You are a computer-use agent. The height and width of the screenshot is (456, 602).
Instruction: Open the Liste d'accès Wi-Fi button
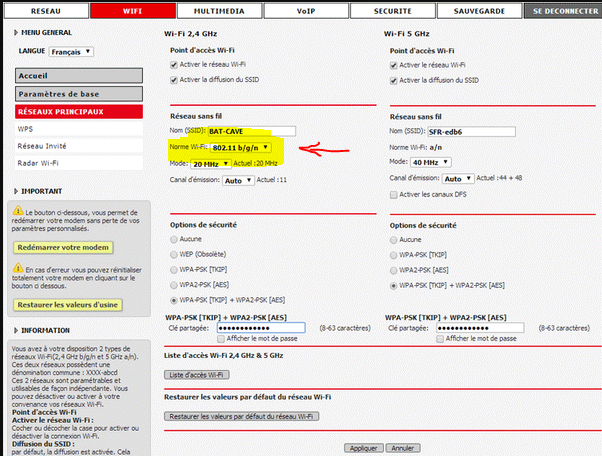(197, 374)
